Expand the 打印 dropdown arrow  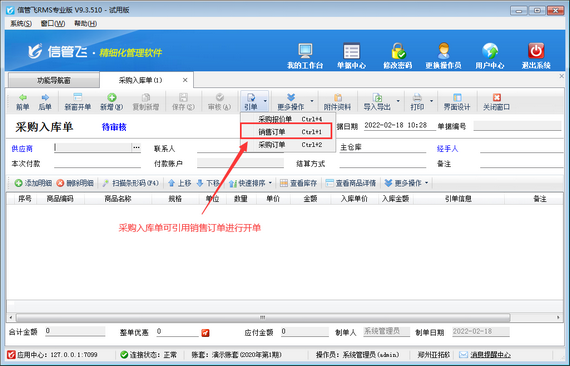coord(431,101)
